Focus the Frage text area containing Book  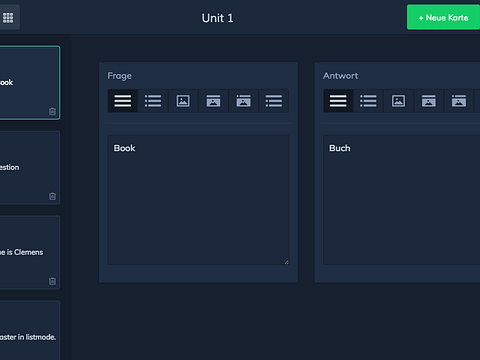pos(198,200)
